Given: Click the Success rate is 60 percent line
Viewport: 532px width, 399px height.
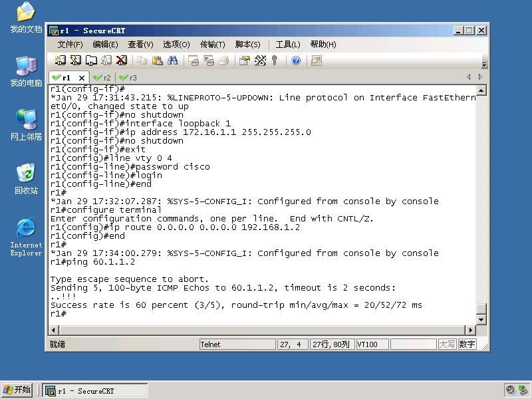Looking at the screenshot, I should tap(236, 305).
